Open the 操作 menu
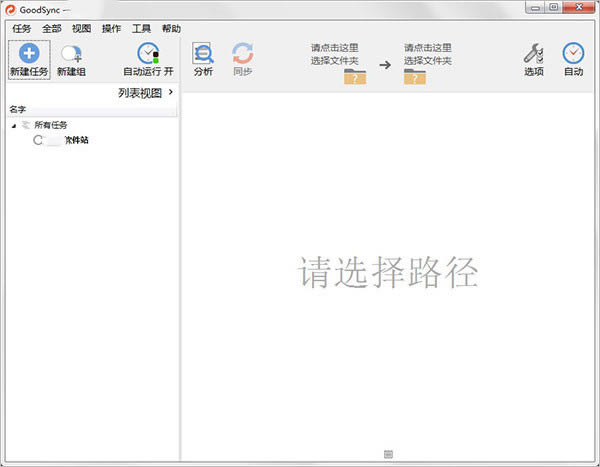The image size is (600, 467). click(x=111, y=29)
